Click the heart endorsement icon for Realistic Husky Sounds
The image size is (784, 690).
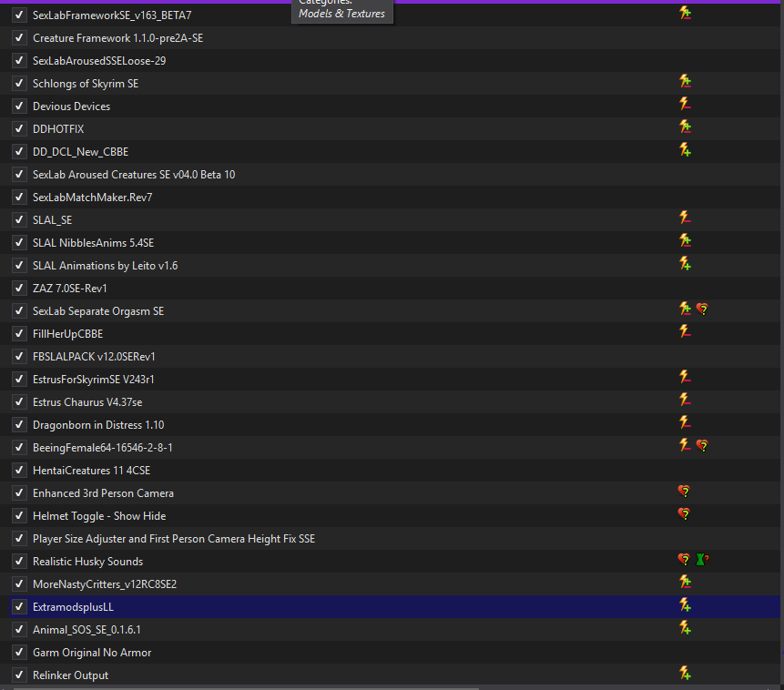[x=684, y=560]
